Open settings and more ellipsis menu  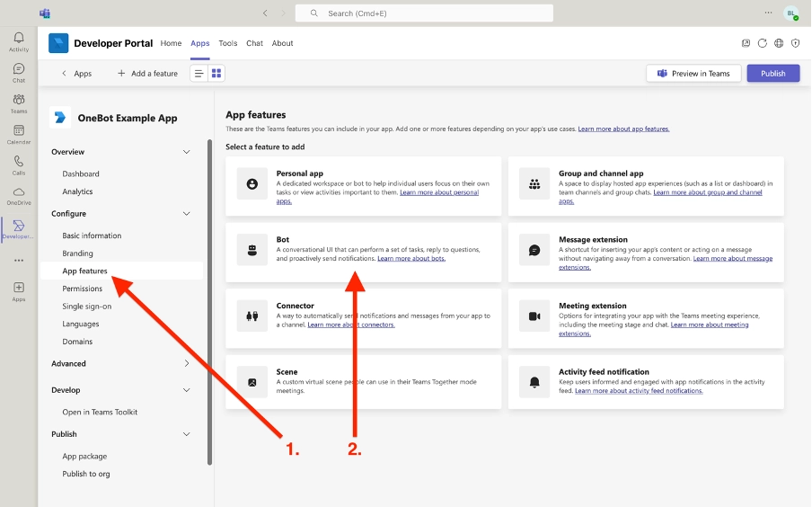[769, 13]
